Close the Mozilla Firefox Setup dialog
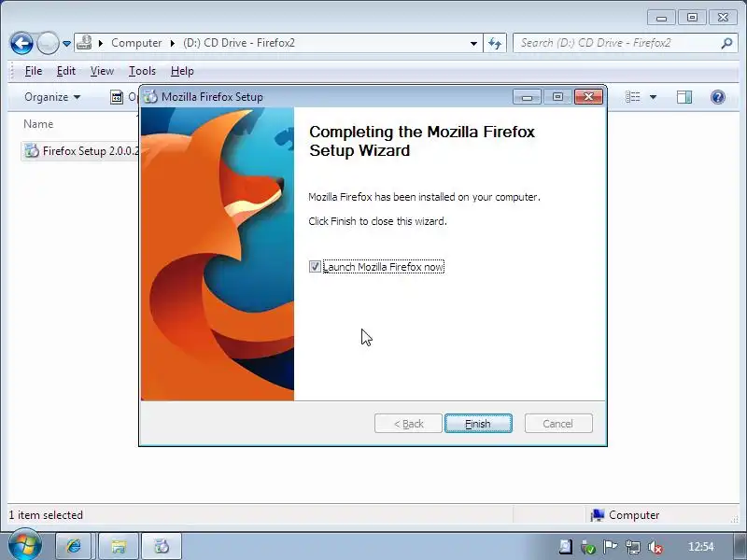Image resolution: width=747 pixels, height=560 pixels. click(x=588, y=97)
